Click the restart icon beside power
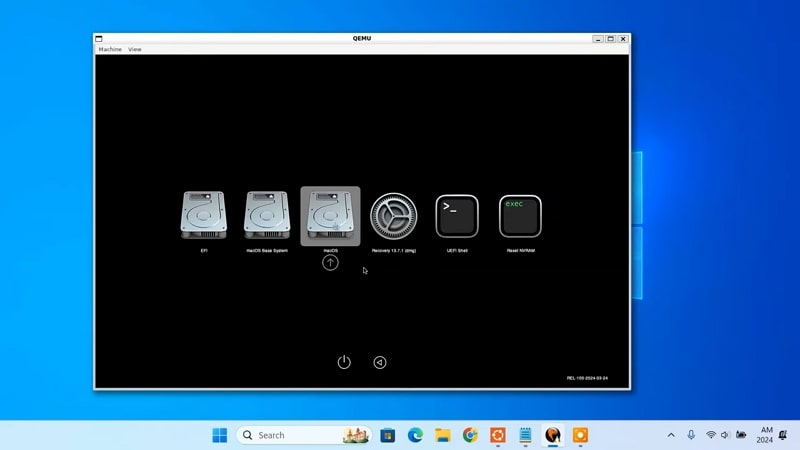This screenshot has height=450, width=800. [380, 362]
